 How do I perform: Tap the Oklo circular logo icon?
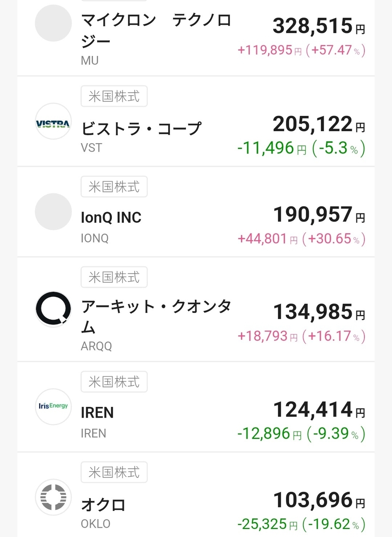click(53, 497)
